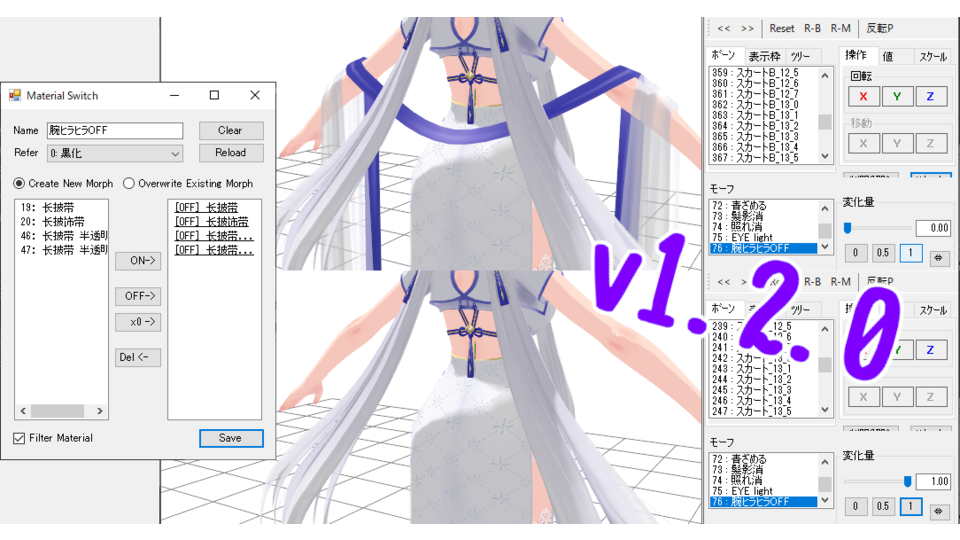Screen dimensions: 960x540
Task: Click the blue Z button beside the bone 239 list
Action: [x=931, y=350]
